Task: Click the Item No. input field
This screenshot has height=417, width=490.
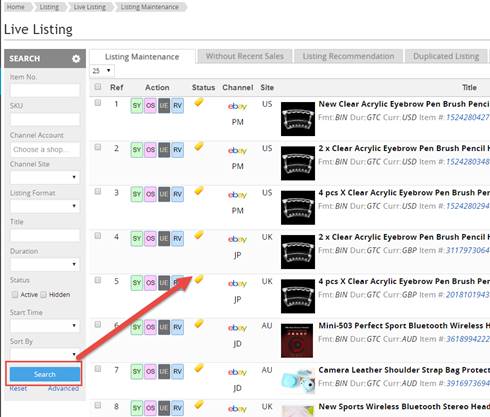Action: (x=45, y=90)
